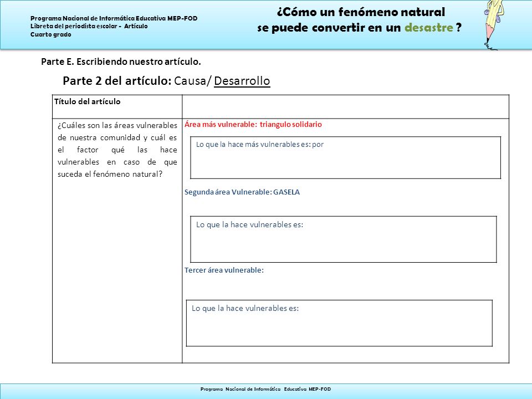Click the question paragraph '¿Cuáles son las áreas vulnerables'

coord(117,150)
